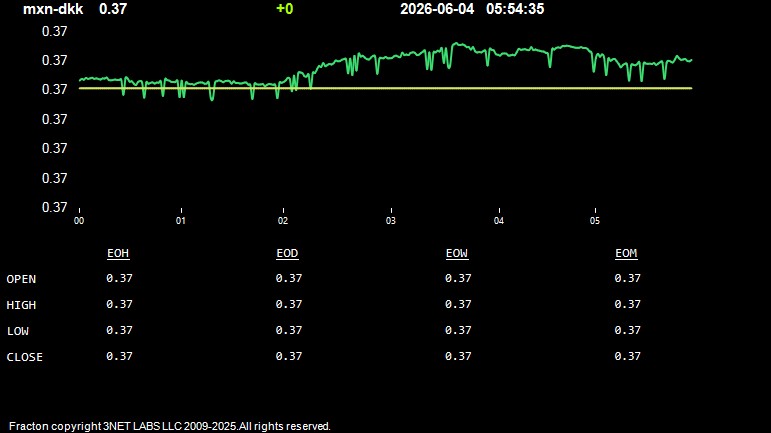
Task: Select the CLOSE row label
Action: [25, 357]
